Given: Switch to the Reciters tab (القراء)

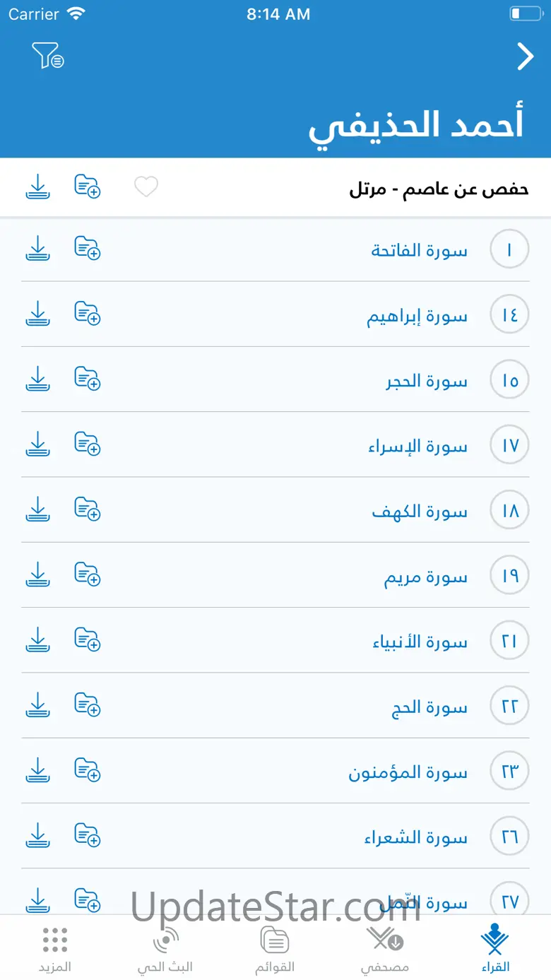Looking at the screenshot, I should 495,949.
